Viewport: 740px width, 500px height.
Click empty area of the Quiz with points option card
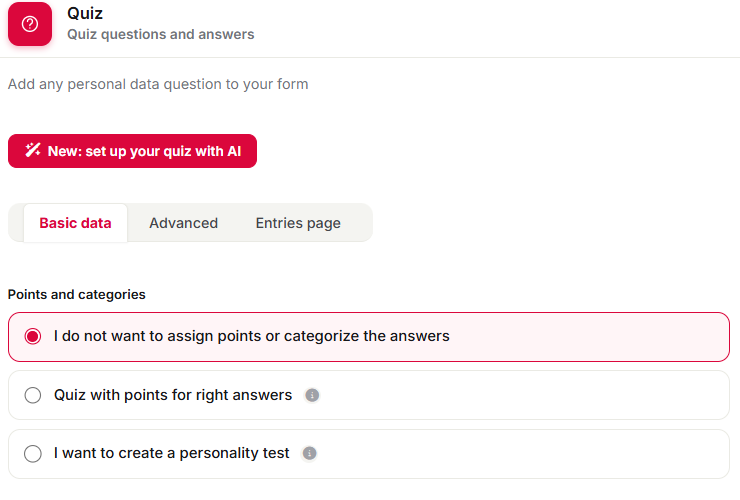(519, 395)
